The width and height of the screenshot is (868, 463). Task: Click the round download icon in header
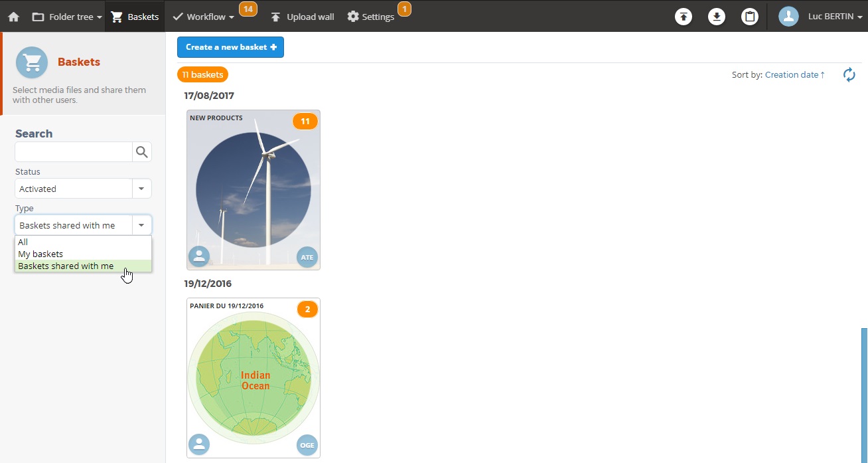pyautogui.click(x=717, y=17)
